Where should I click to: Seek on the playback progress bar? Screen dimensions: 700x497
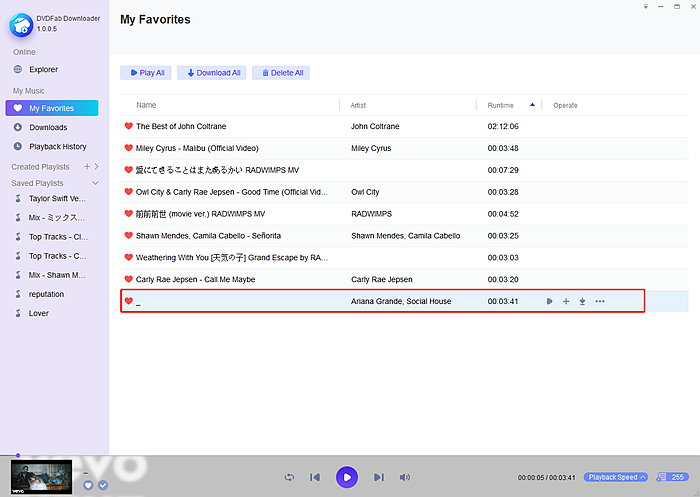pos(350,455)
